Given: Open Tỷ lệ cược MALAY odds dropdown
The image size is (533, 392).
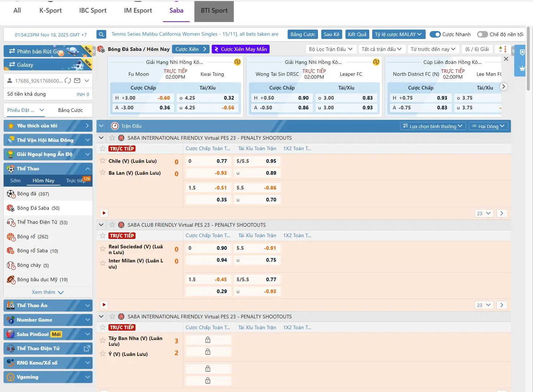Looking at the screenshot, I should pyautogui.click(x=398, y=34).
